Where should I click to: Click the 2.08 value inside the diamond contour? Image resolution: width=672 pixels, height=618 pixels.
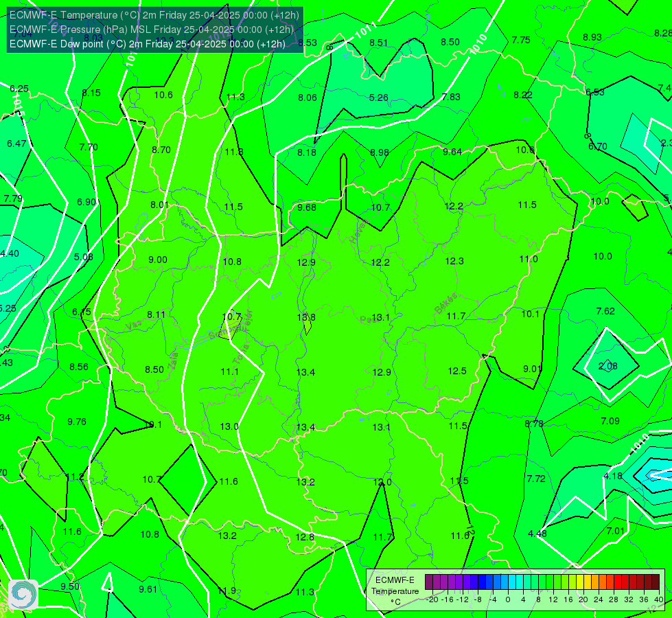[x=607, y=366]
